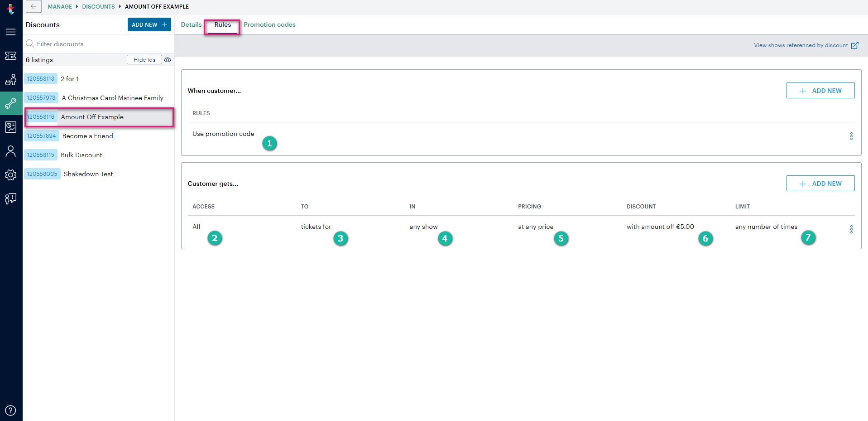Open options menu for the Customer gets row
This screenshot has height=421, width=868.
[x=851, y=229]
